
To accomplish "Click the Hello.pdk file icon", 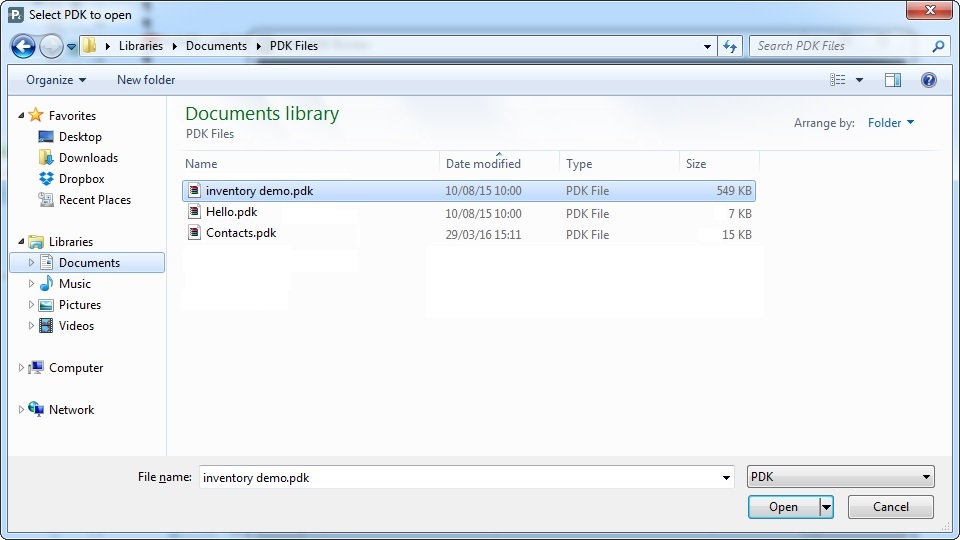I will coord(195,212).
